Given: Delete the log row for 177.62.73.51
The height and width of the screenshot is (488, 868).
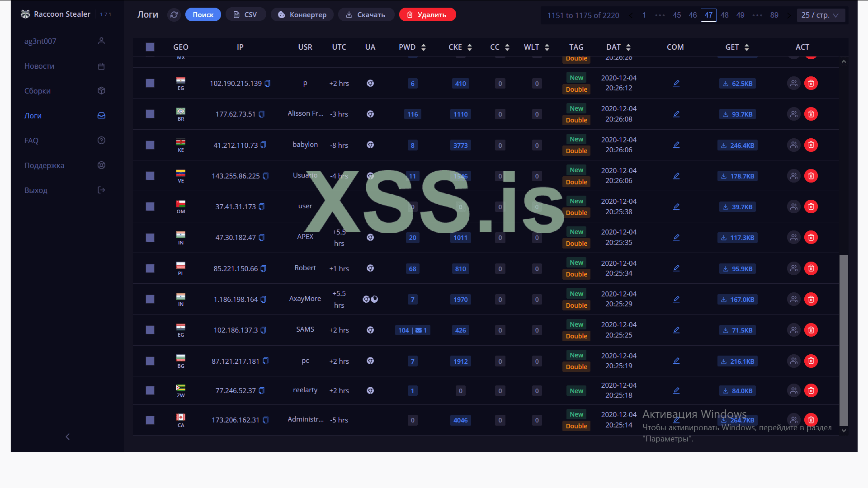Looking at the screenshot, I should [811, 114].
